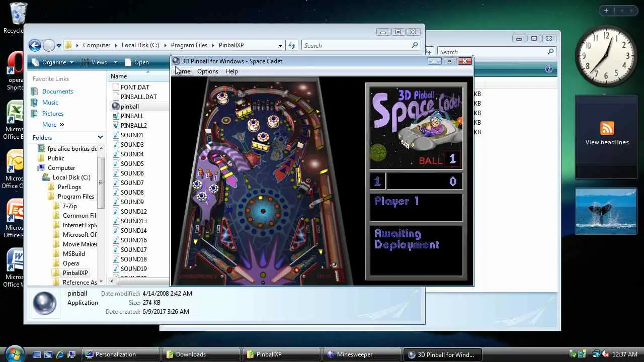Select 7-Zip folder in tree
Image resolution: width=644 pixels, height=362 pixels.
coord(69,206)
